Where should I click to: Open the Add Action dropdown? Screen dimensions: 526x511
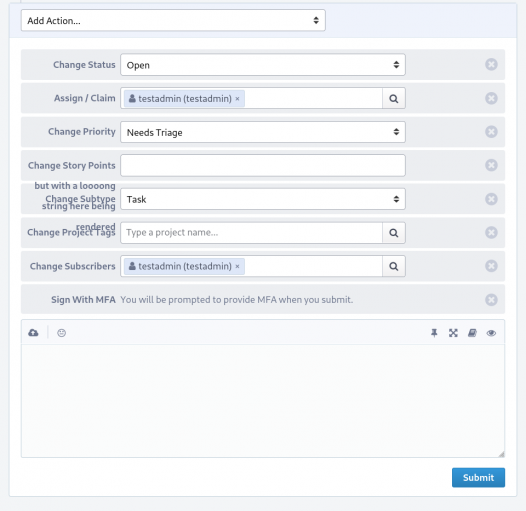[173, 20]
